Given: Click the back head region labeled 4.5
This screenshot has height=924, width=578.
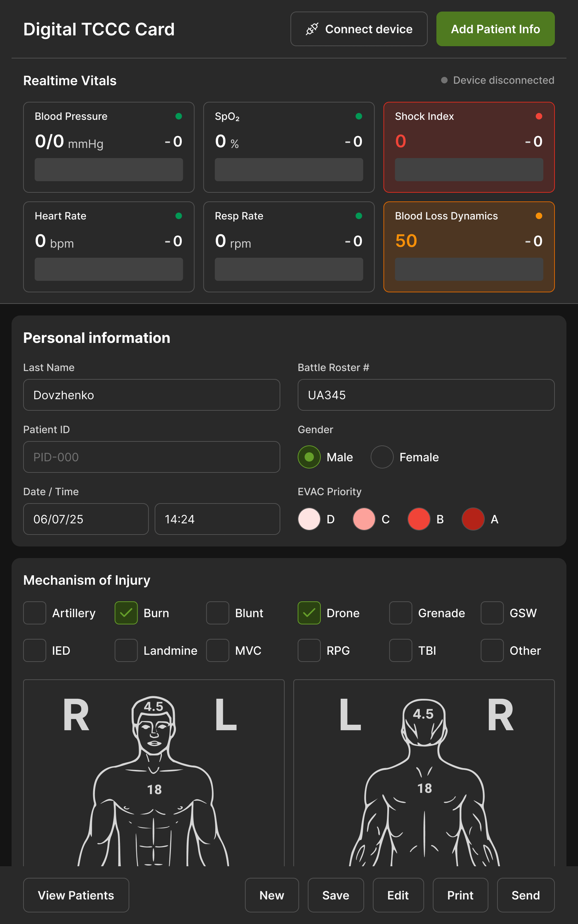Looking at the screenshot, I should pos(423,714).
